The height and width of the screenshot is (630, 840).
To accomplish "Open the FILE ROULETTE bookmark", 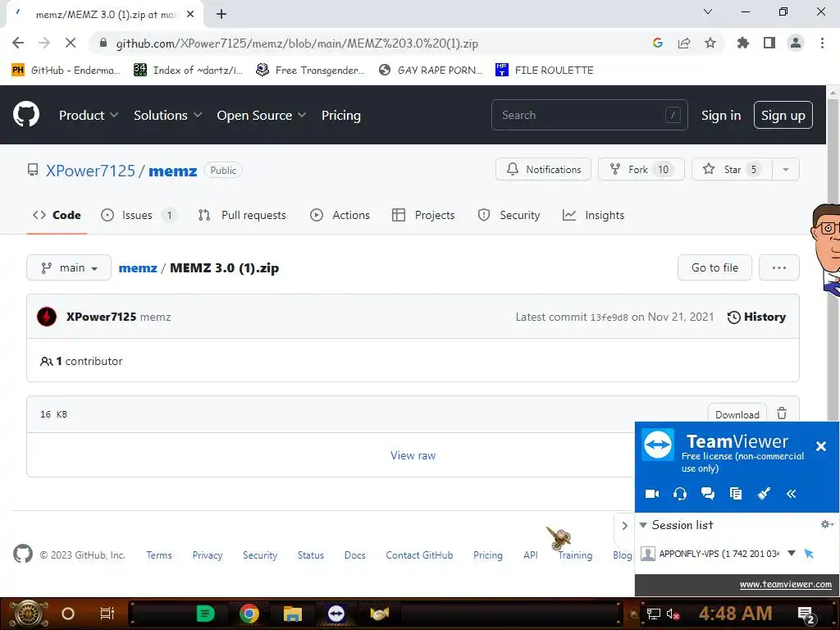I will [545, 70].
